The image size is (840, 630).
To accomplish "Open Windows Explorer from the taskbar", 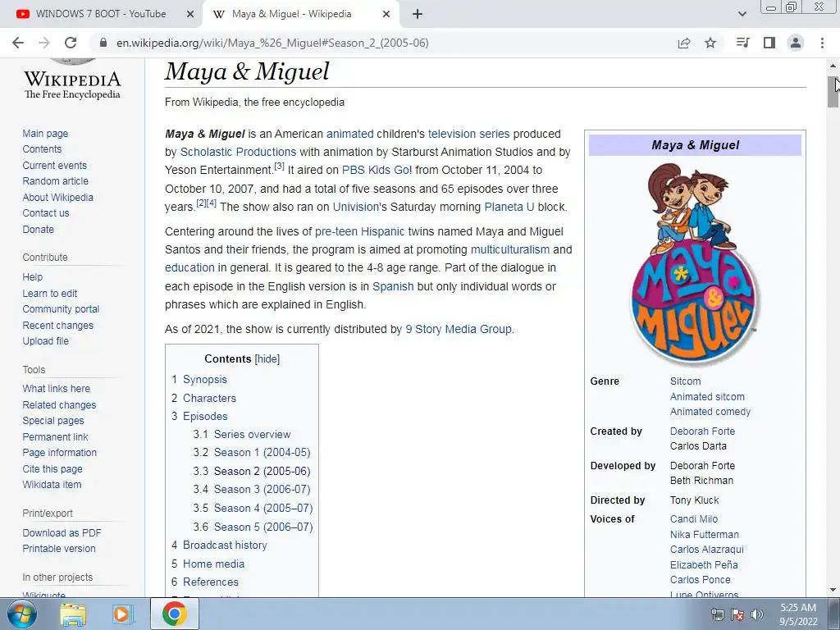I will point(73,614).
